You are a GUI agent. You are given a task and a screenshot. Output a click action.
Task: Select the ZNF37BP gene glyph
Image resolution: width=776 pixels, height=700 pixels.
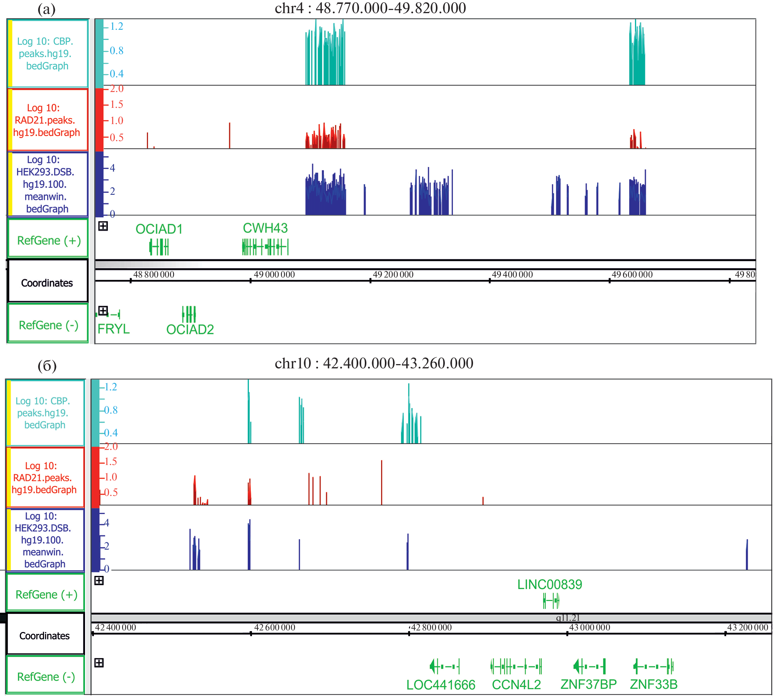tap(589, 666)
